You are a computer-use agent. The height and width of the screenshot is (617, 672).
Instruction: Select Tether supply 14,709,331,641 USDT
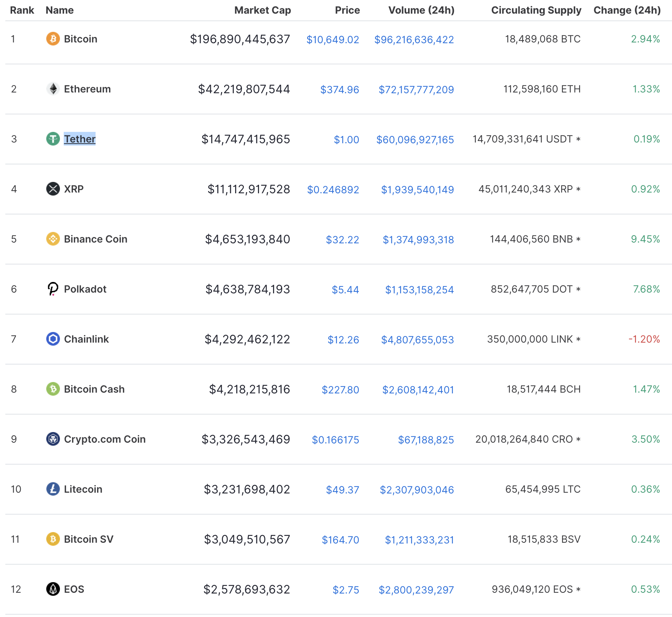(523, 139)
